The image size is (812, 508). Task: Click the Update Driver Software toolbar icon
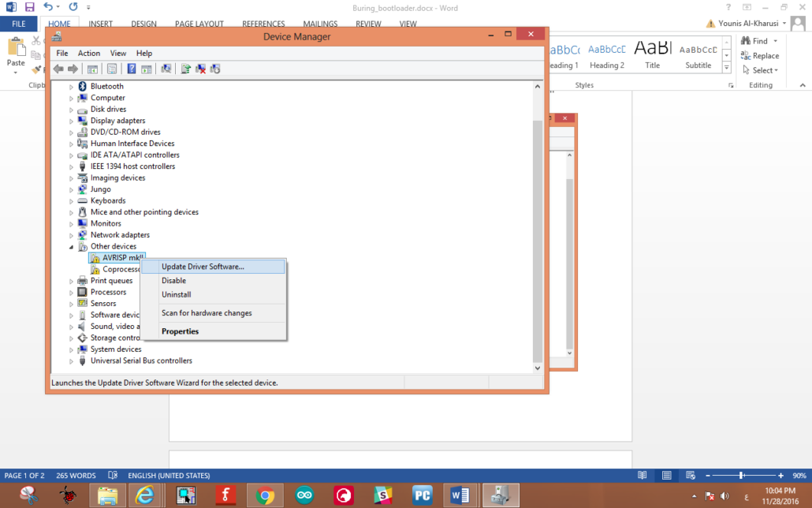[x=185, y=69]
